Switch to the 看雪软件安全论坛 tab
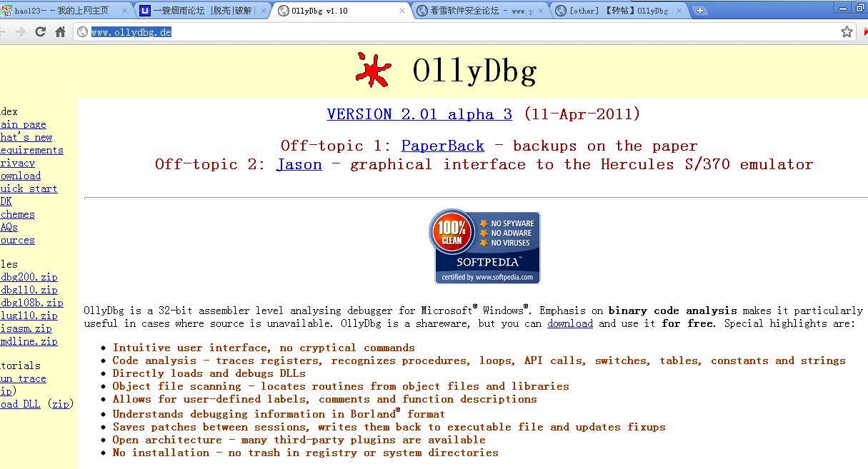 [480, 11]
